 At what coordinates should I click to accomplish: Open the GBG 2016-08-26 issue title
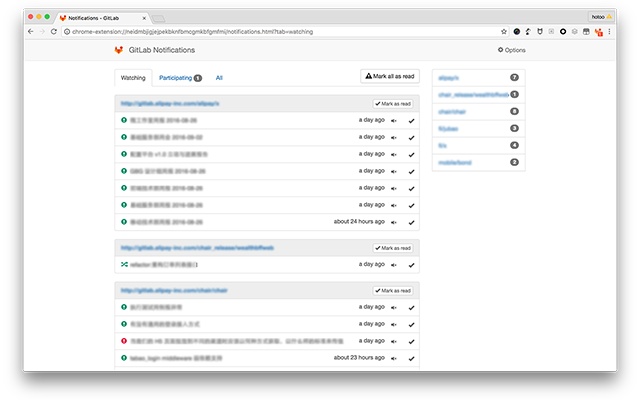click(168, 171)
